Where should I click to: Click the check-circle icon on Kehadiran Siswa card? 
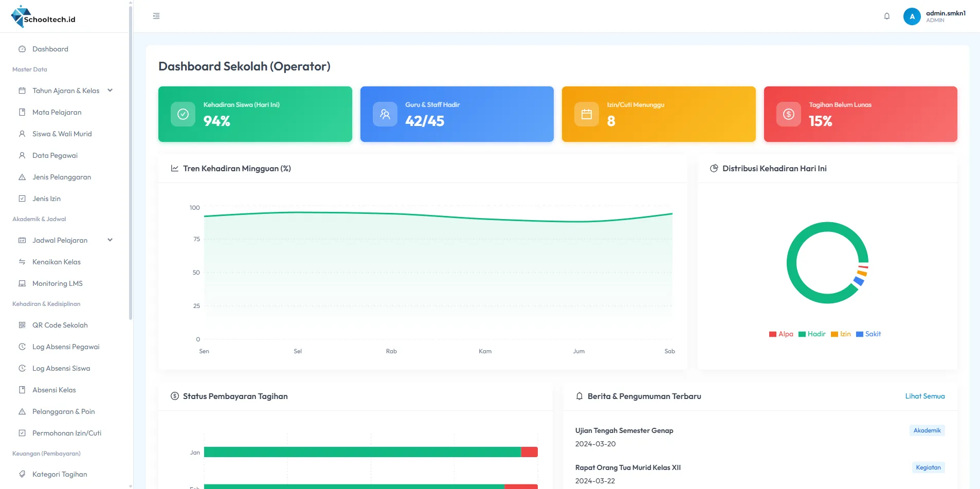183,114
